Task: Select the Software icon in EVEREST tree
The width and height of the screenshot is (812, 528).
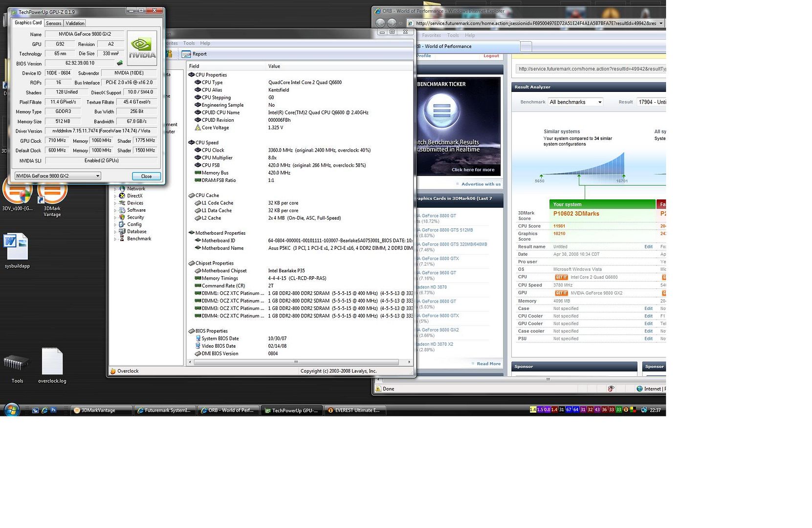Action: tap(122, 210)
